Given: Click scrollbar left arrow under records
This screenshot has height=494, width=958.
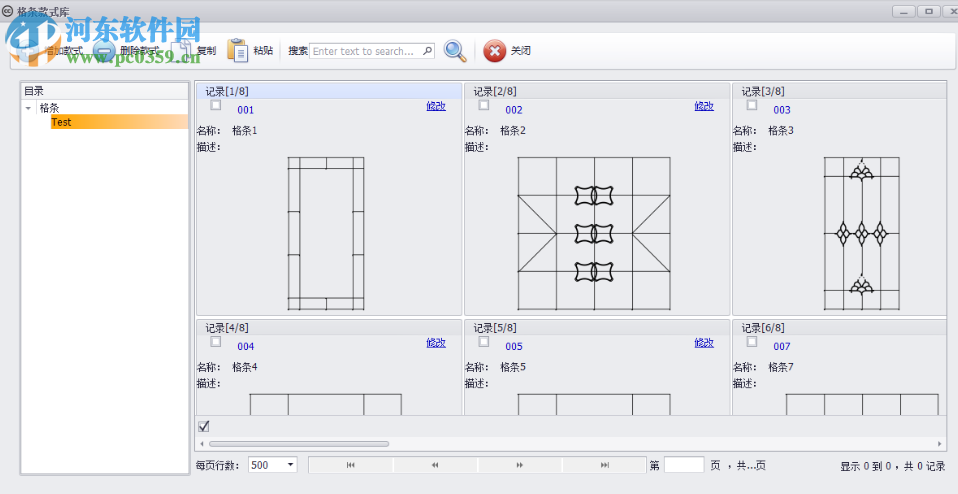Looking at the screenshot, I should (202, 444).
